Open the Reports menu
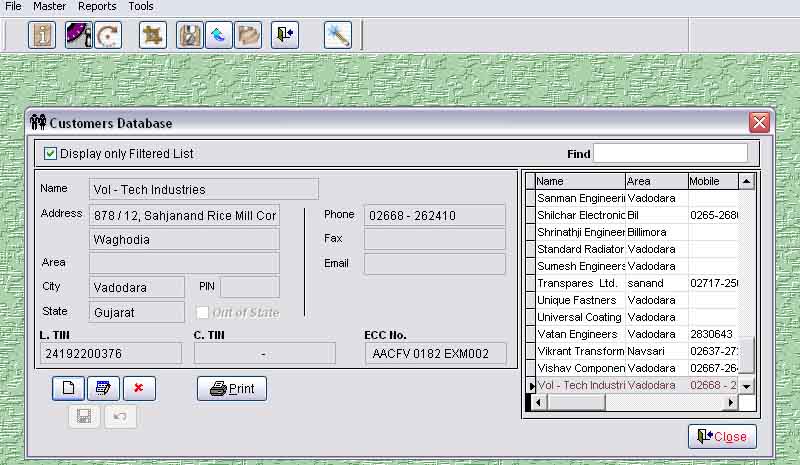The image size is (800, 465). 97,6
